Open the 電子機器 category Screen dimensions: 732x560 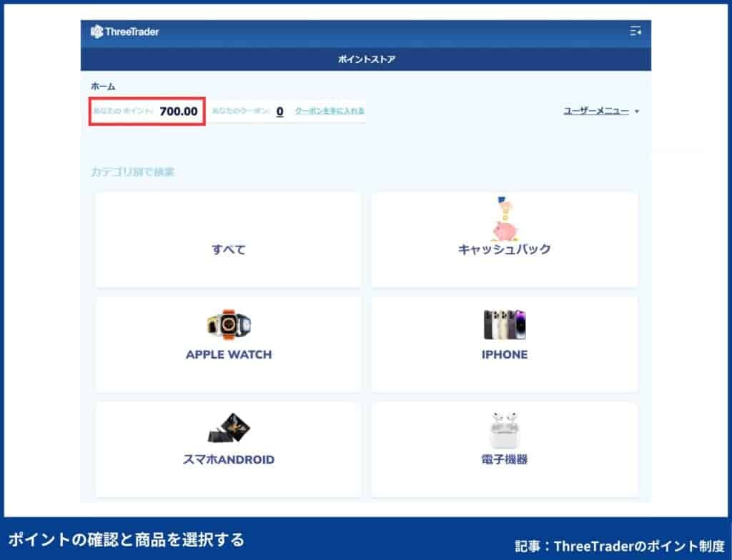point(505,450)
